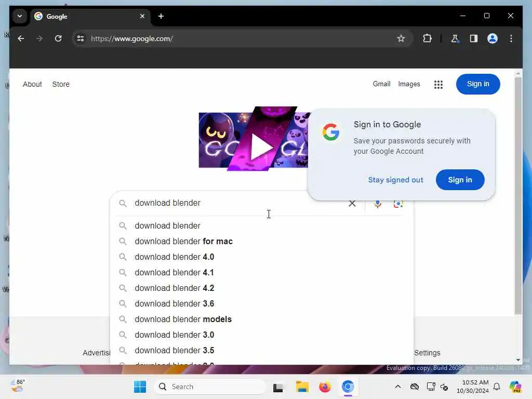Open the Store link
The image size is (532, 399).
point(61,84)
